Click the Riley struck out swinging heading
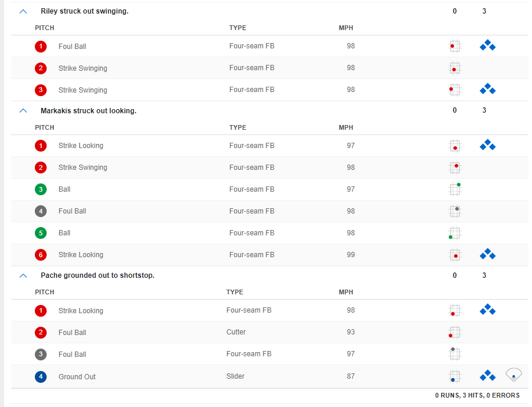This screenshot has height=407, width=532. click(x=84, y=11)
